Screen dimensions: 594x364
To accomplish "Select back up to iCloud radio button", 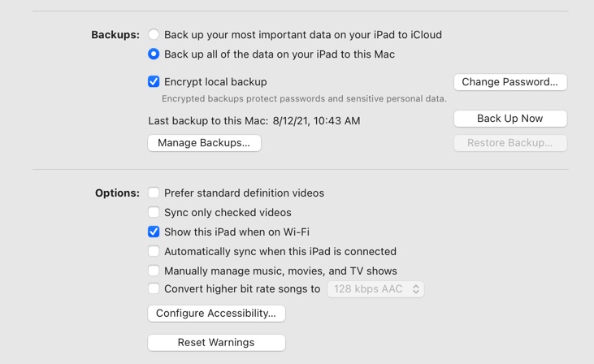I will click(154, 35).
